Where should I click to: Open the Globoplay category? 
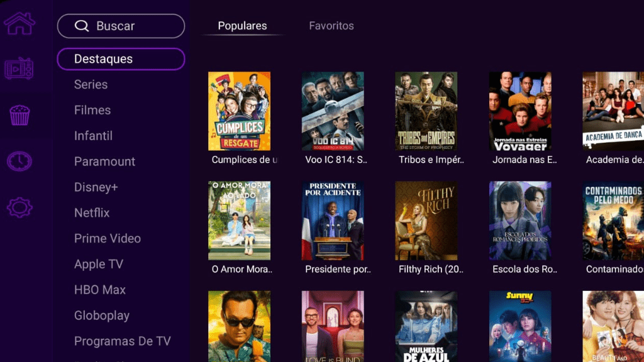[x=102, y=315]
